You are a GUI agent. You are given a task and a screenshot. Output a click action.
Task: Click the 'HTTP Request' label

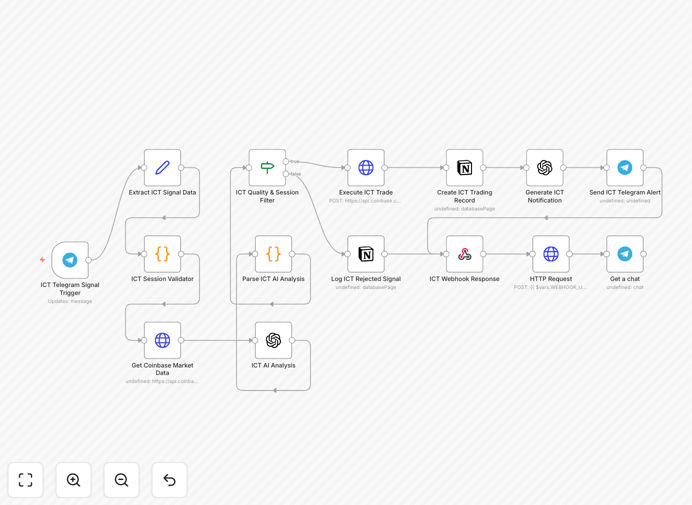[x=551, y=279]
